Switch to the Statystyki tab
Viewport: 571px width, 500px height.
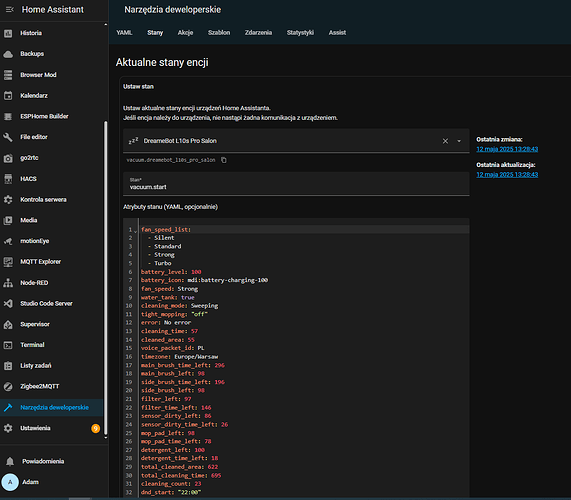(300, 33)
